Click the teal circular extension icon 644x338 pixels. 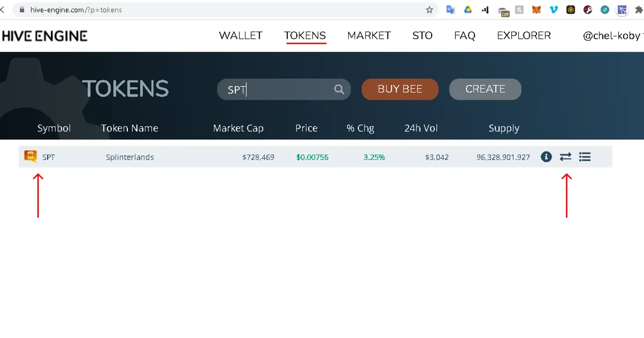click(x=605, y=10)
